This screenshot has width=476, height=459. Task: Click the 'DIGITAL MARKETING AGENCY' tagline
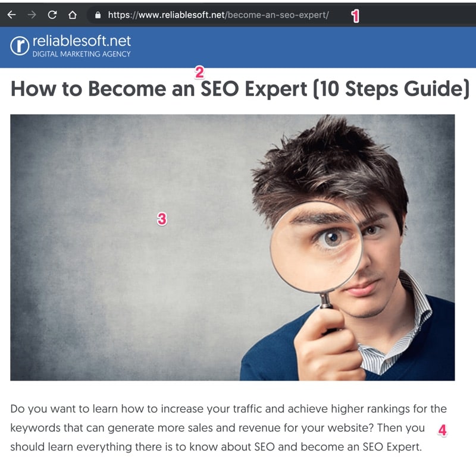[82, 54]
